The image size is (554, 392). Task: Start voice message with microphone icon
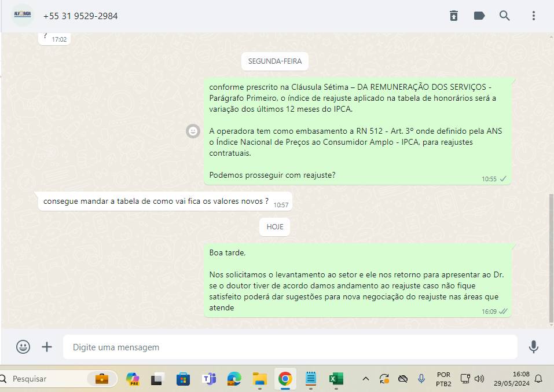(533, 347)
